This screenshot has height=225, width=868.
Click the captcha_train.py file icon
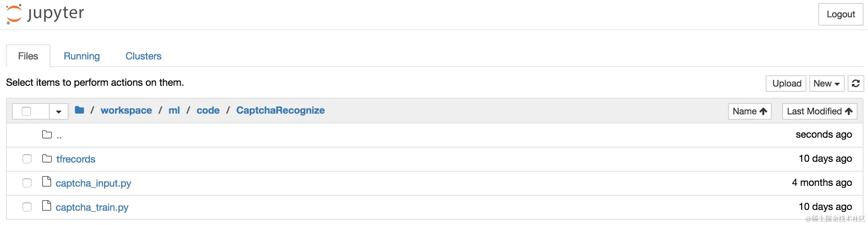(x=47, y=205)
